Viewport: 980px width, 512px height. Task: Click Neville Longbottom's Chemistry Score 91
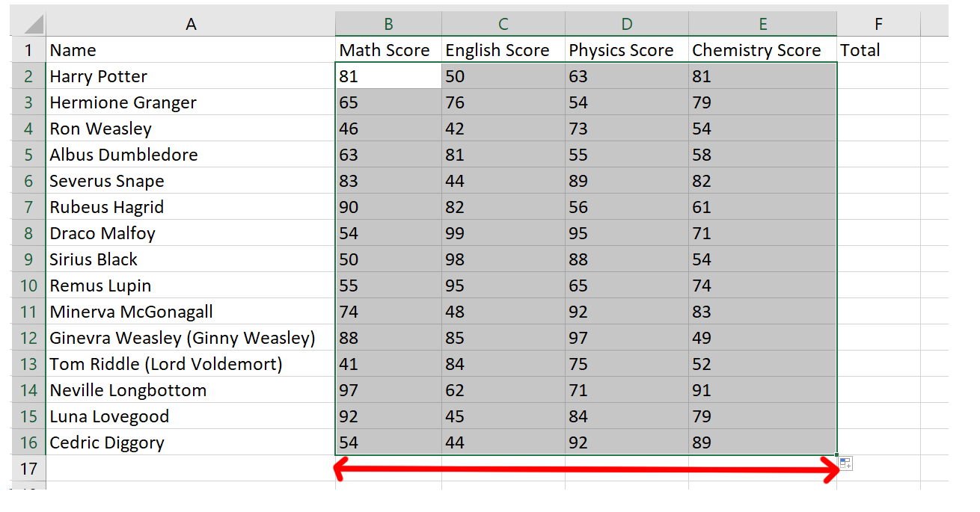tap(762, 390)
